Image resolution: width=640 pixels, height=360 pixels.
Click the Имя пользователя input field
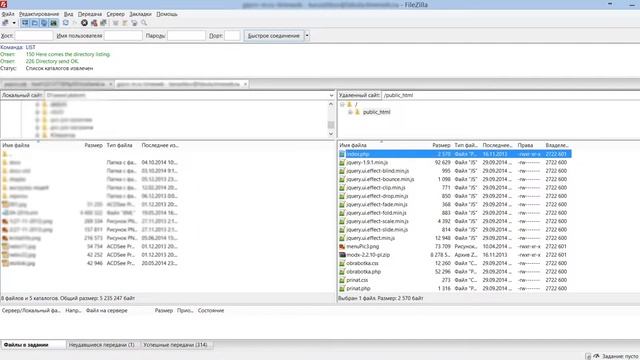click(123, 36)
